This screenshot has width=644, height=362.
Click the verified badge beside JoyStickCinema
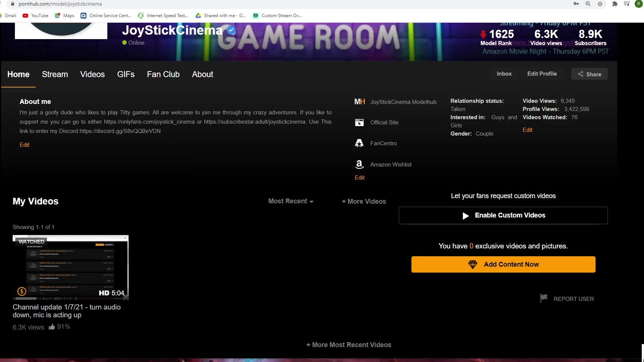point(231,31)
